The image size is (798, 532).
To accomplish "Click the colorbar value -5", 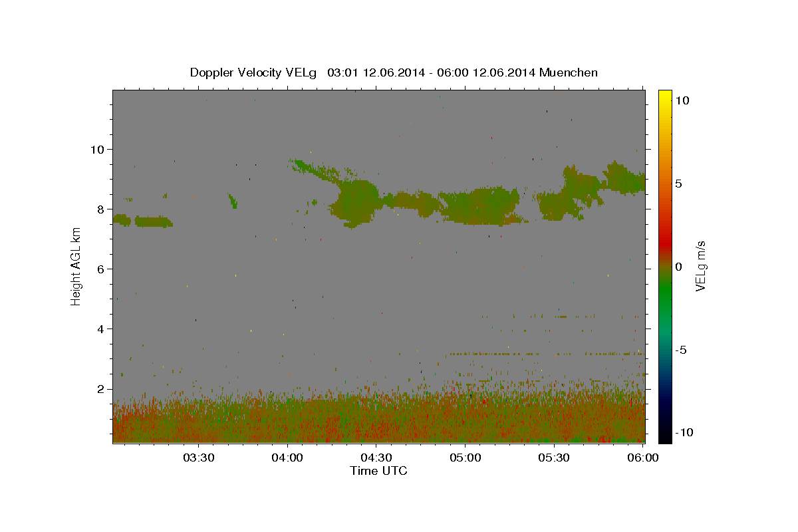I will click(x=681, y=350).
